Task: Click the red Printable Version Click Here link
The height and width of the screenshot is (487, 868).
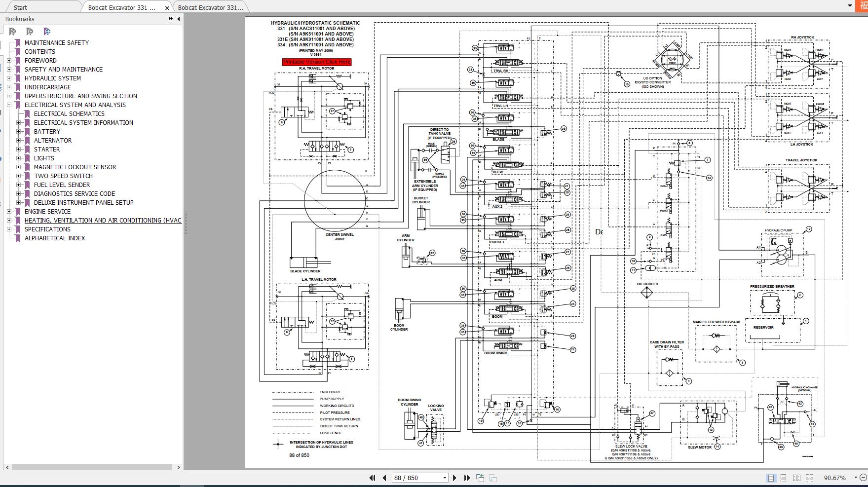Action: [x=317, y=62]
